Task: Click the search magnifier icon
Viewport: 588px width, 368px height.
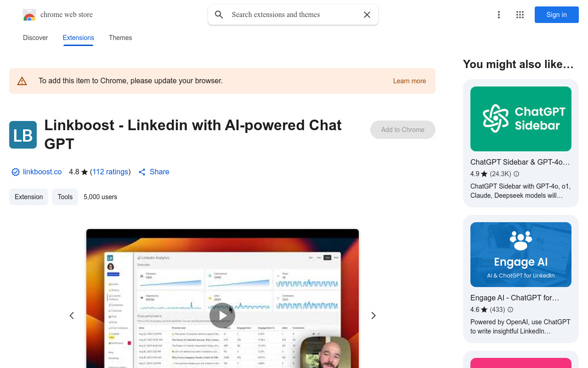Action: pos(219,15)
